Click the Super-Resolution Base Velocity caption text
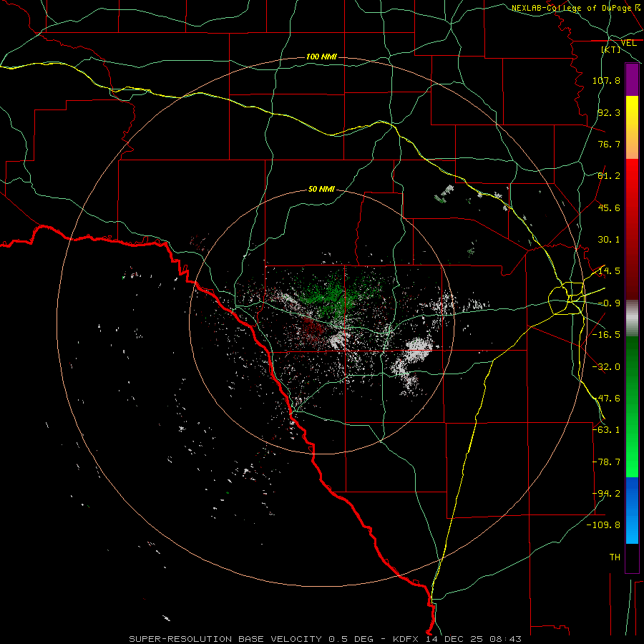 [x=326, y=639]
